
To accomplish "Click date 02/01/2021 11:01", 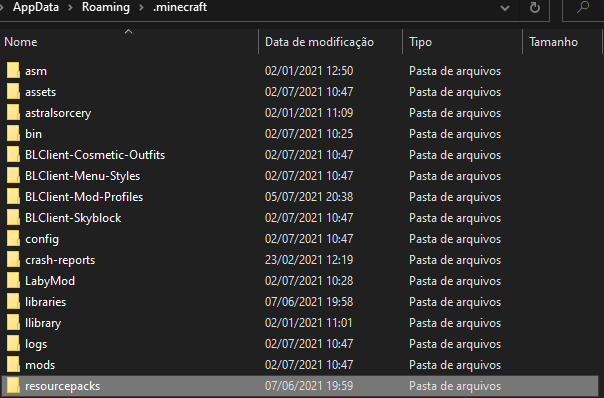I will (x=309, y=323).
